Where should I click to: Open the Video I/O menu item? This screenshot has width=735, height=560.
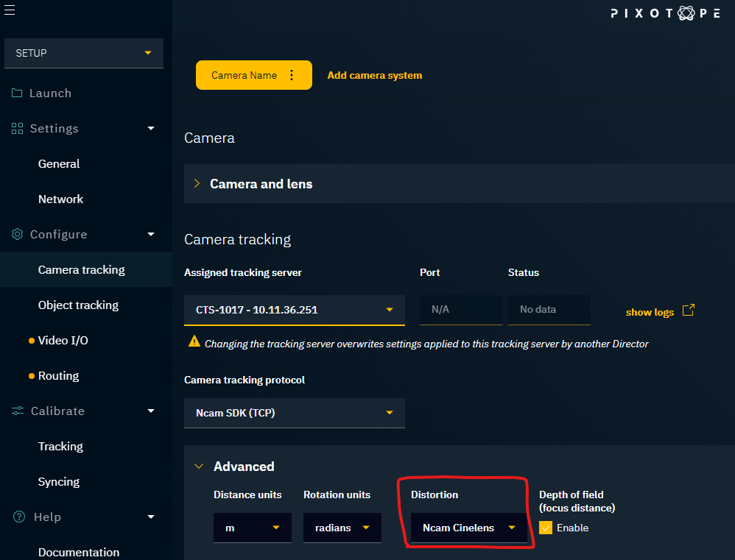point(63,341)
